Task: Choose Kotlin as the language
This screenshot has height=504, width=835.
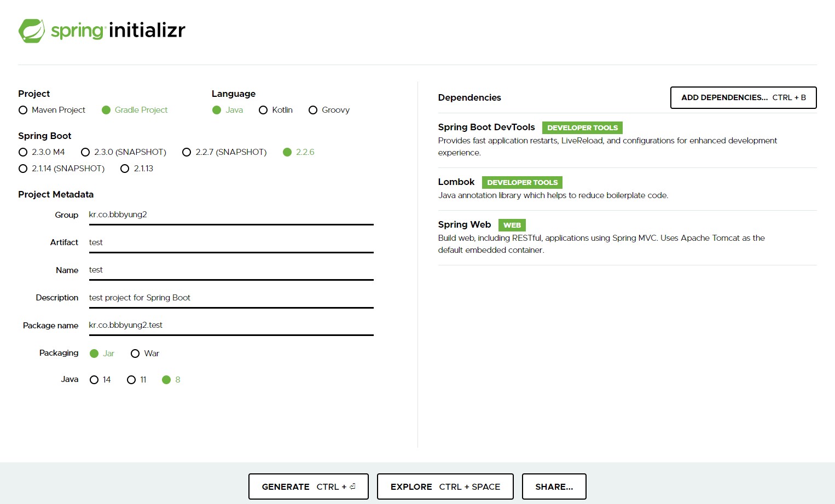Action: tap(276, 110)
